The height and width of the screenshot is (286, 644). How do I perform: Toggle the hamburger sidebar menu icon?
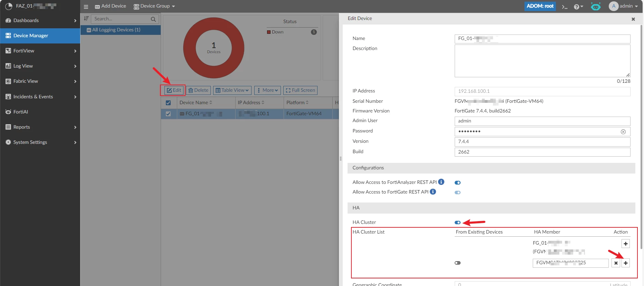click(x=86, y=7)
